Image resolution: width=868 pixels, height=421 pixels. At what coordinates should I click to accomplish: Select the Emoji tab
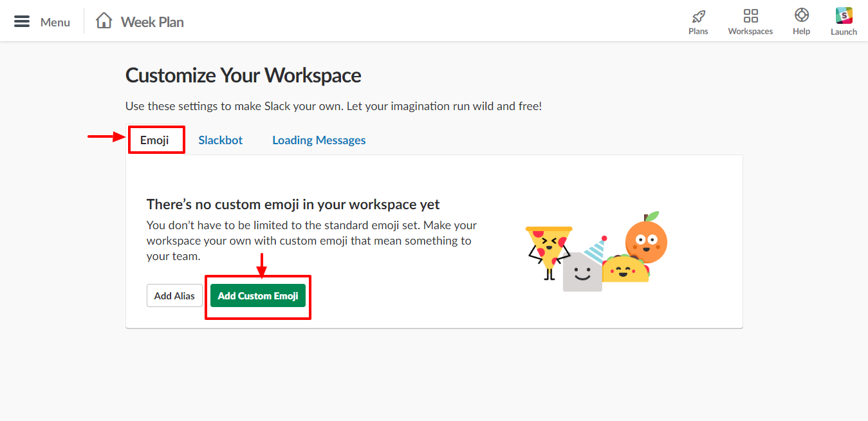tap(156, 140)
